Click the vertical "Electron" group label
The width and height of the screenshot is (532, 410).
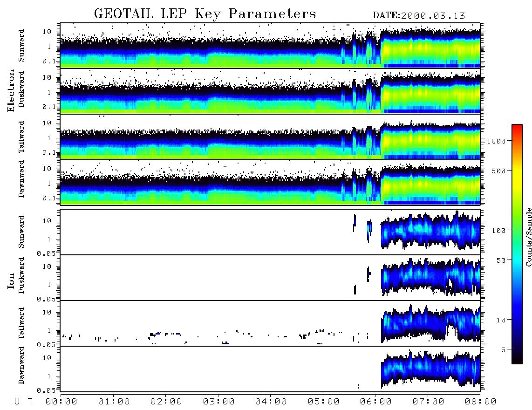11,91
